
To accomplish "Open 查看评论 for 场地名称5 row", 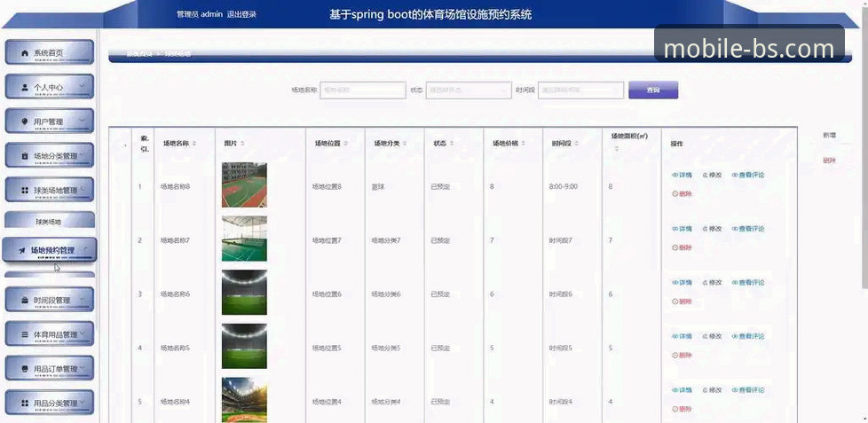I will point(748,336).
